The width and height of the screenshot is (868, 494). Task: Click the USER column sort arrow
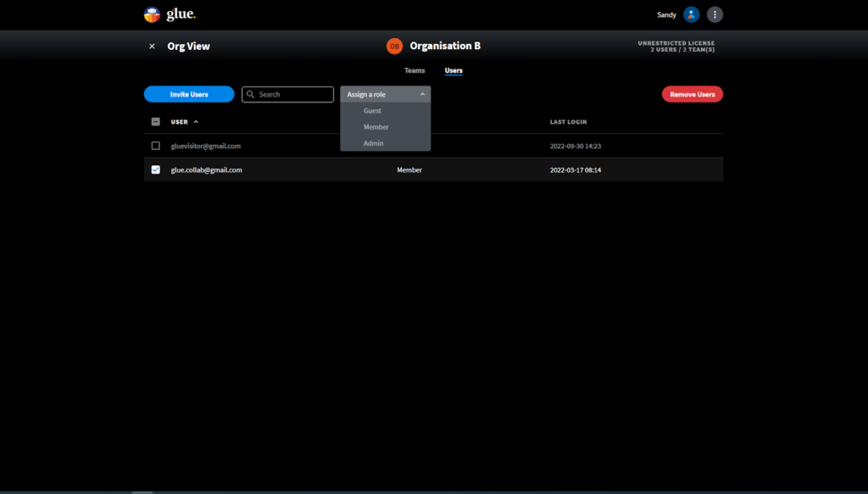(x=196, y=122)
